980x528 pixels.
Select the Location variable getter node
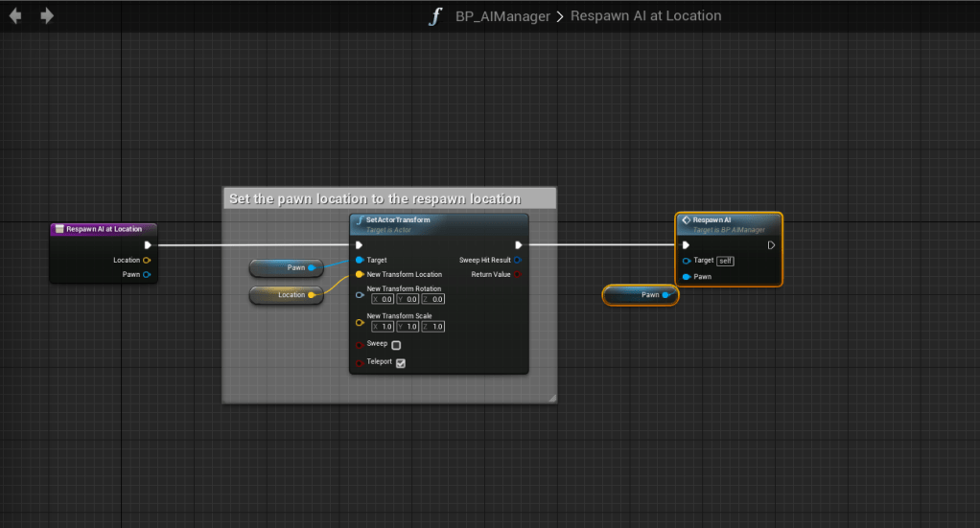point(283,295)
